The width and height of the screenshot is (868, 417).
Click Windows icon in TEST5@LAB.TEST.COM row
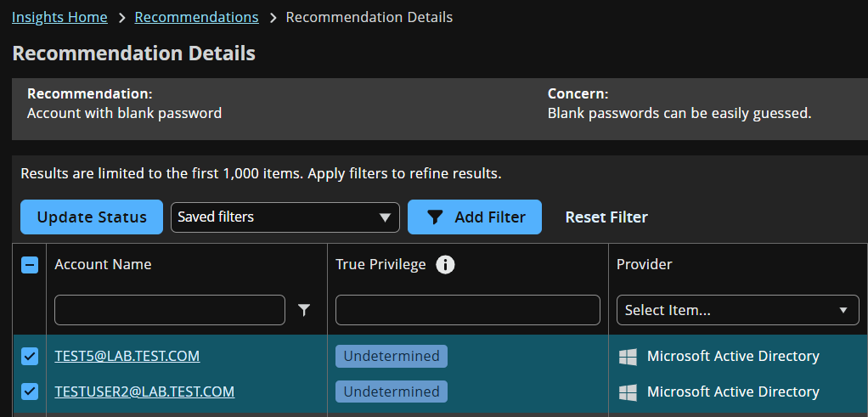pyautogui.click(x=628, y=357)
